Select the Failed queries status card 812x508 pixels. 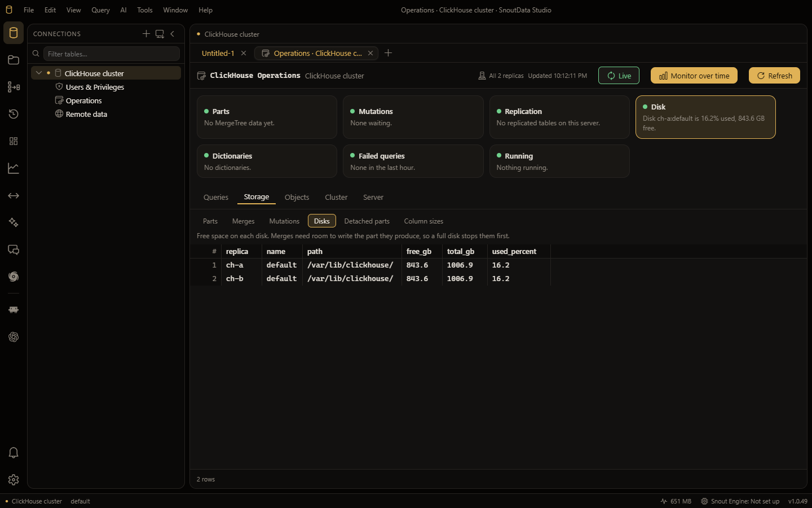(413, 161)
